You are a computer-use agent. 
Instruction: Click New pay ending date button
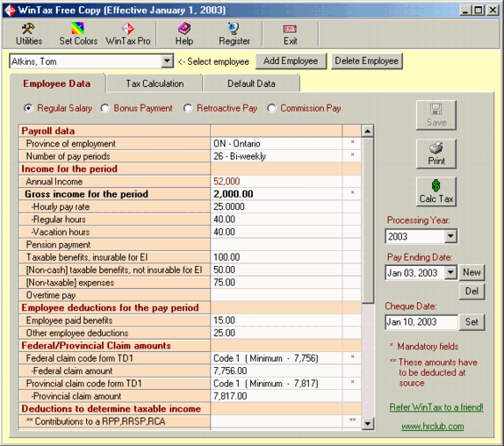tap(472, 272)
